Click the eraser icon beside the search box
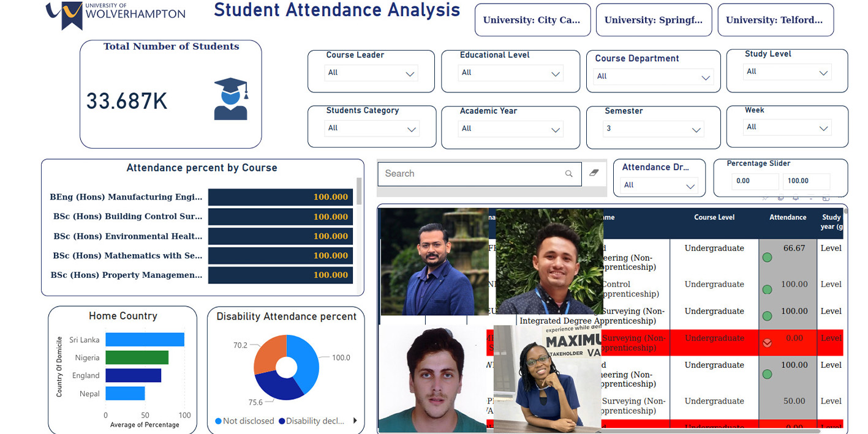The image size is (868, 434). coord(592,173)
